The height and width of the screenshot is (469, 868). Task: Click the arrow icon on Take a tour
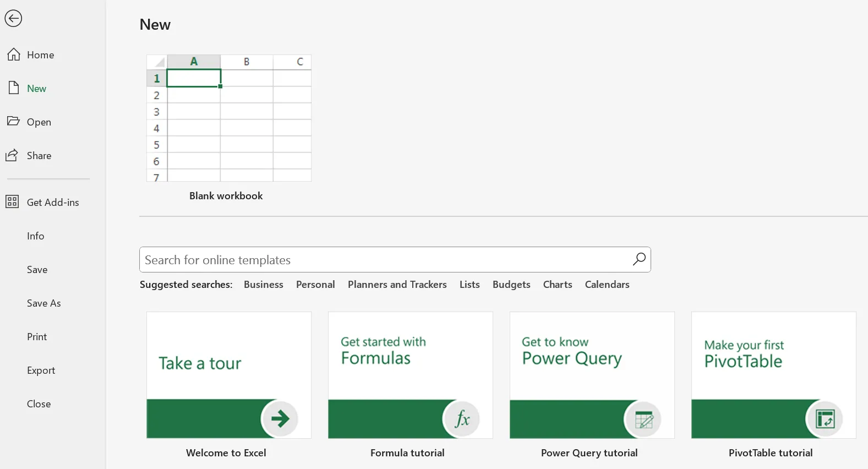coord(280,419)
